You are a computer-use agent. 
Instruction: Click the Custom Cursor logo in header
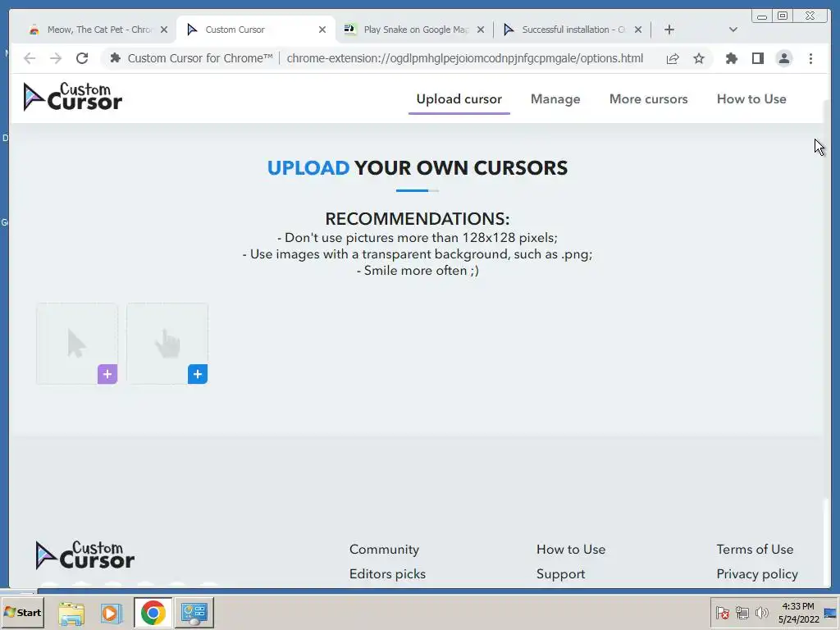pos(73,97)
